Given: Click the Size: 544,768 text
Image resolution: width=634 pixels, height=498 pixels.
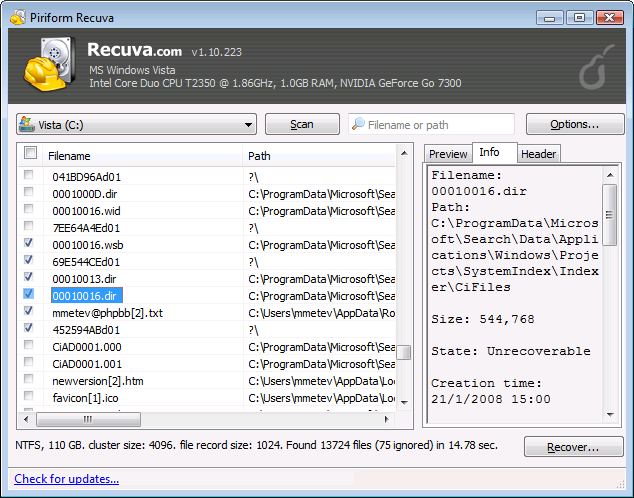Looking at the screenshot, I should (483, 319).
